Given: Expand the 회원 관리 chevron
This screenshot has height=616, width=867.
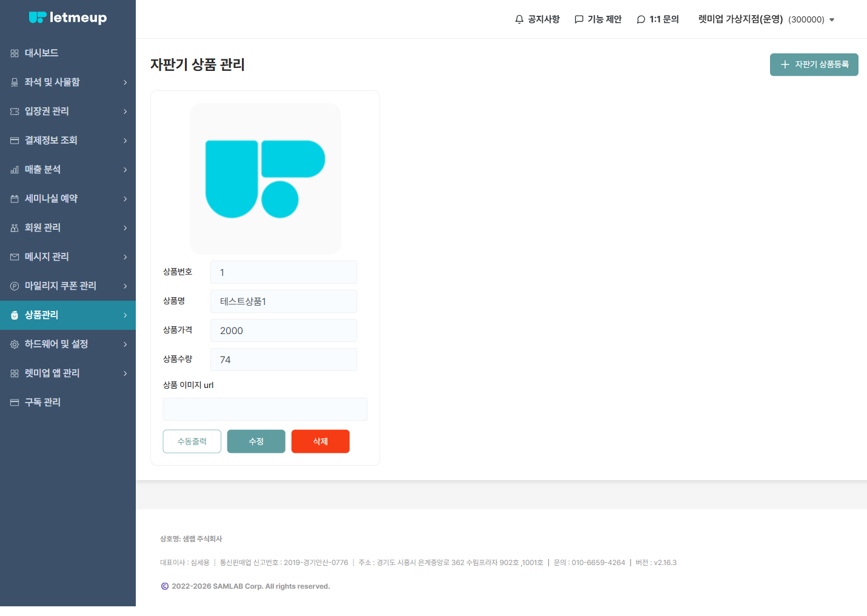Looking at the screenshot, I should coord(126,228).
